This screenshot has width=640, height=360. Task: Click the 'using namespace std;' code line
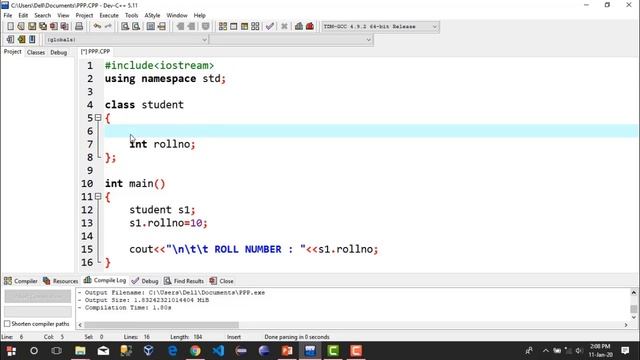165,78
